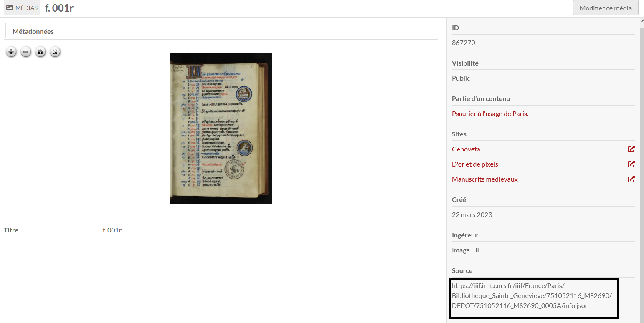Toggle fullscreen mode with the expand icon
The image size is (644, 323).
[55, 52]
